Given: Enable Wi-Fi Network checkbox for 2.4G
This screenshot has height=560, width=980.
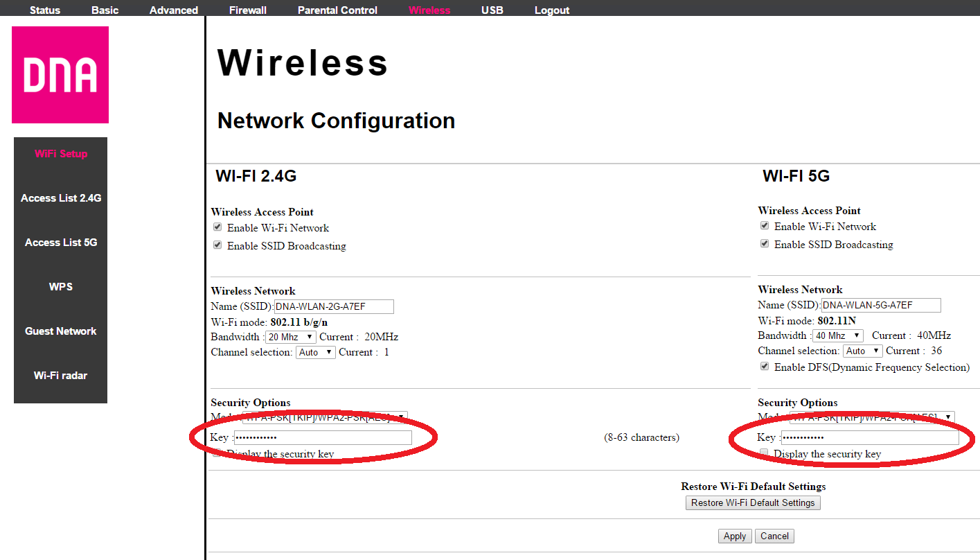Looking at the screenshot, I should coord(217,227).
